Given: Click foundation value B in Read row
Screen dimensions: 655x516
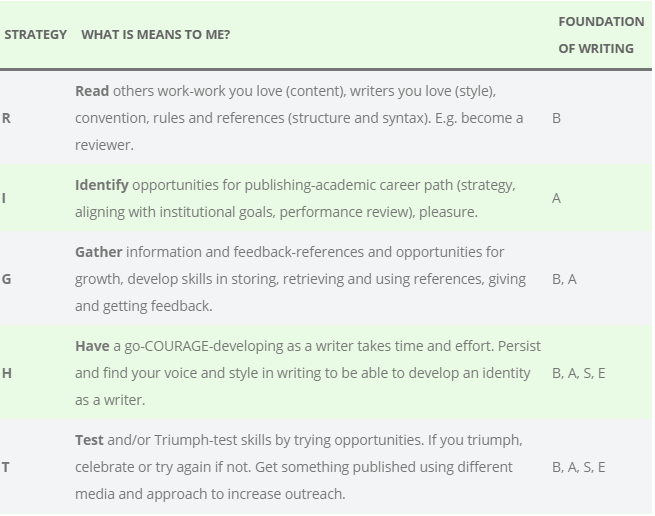Looking at the screenshot, I should pos(556,118).
